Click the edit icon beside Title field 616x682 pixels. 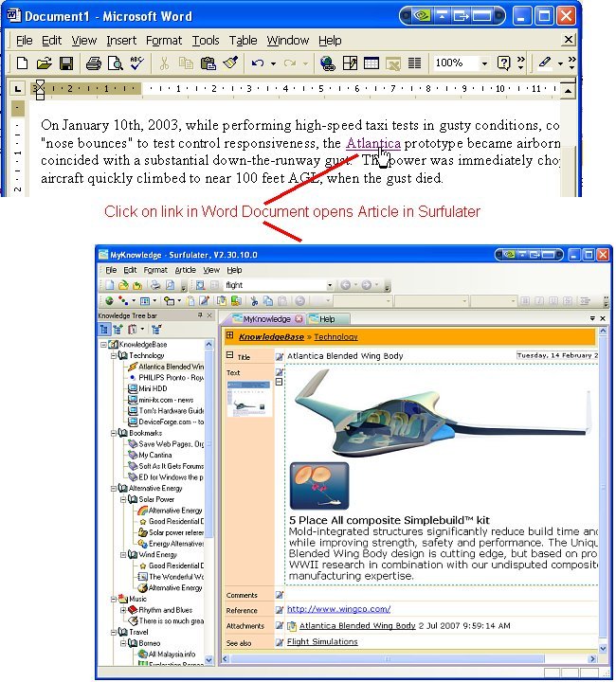[280, 357]
